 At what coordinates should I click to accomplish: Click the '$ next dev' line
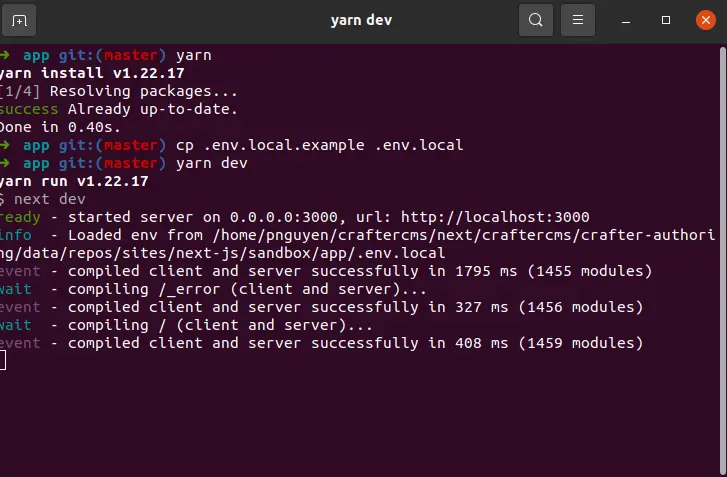(x=45, y=199)
